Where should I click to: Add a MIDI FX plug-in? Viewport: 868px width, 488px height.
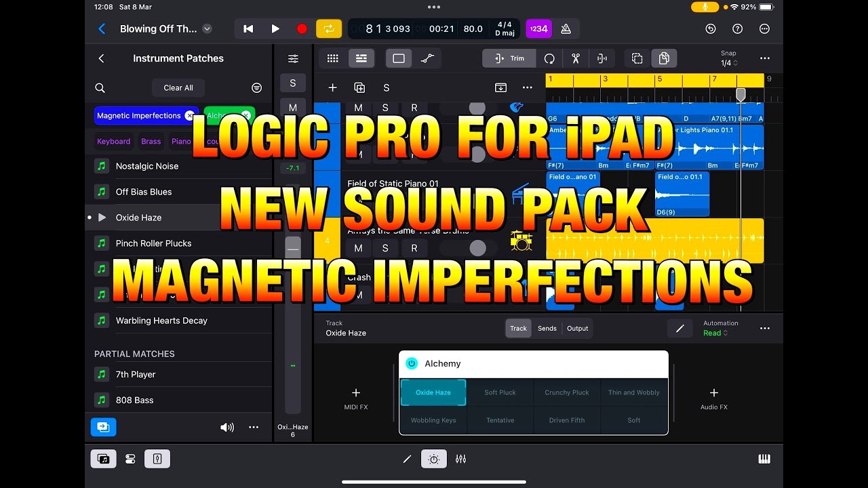355,398
